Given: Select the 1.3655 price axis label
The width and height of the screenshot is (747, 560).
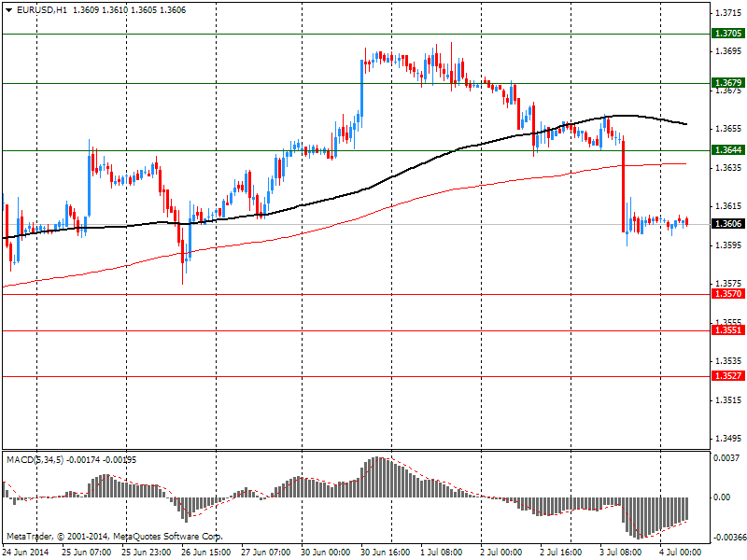Looking at the screenshot, I should coord(728,129).
